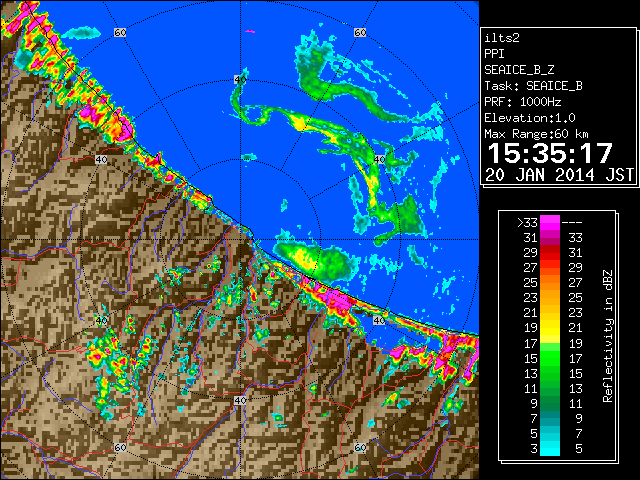640x480 pixels.
Task: Click the 40 km range label due south on land
Action: [x=240, y=400]
